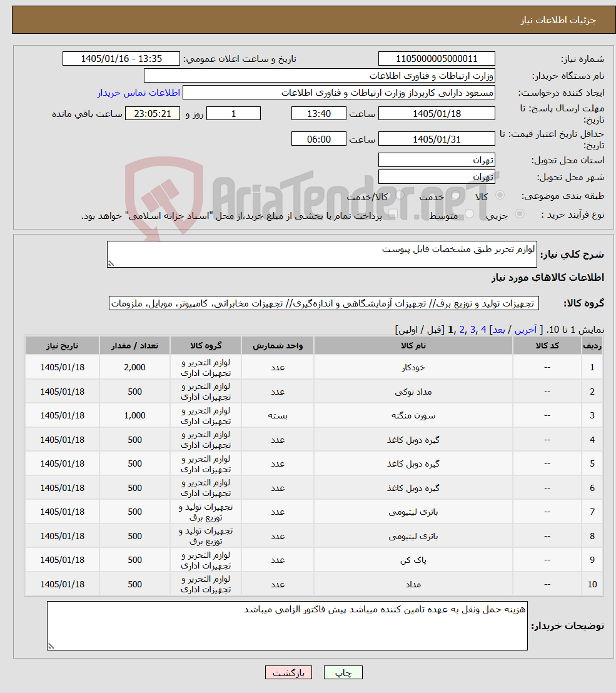Click باتری لیتیومی in row 7
This screenshot has height=693, width=616.
coord(413,512)
